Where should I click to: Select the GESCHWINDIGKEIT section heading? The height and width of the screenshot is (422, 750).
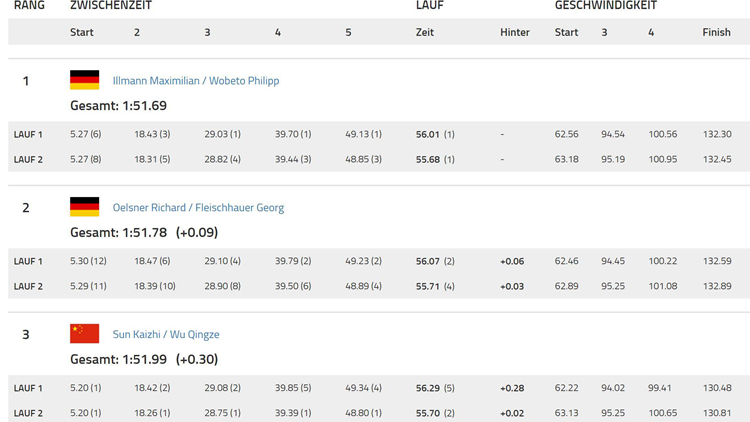pos(605,6)
